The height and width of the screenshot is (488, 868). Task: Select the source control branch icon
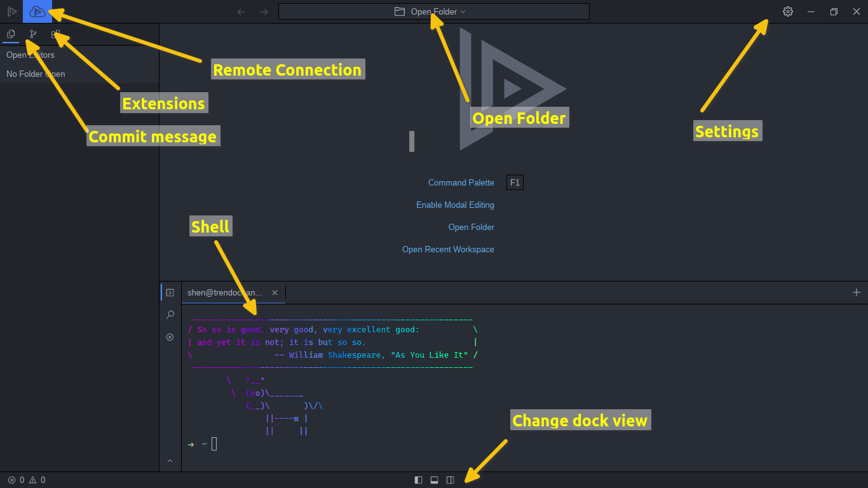coord(33,34)
